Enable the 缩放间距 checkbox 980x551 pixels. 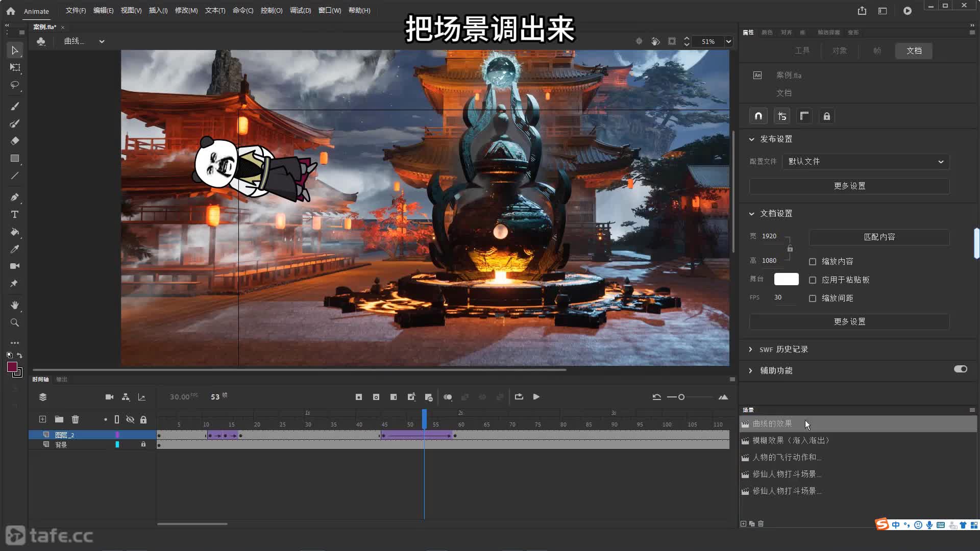(813, 298)
